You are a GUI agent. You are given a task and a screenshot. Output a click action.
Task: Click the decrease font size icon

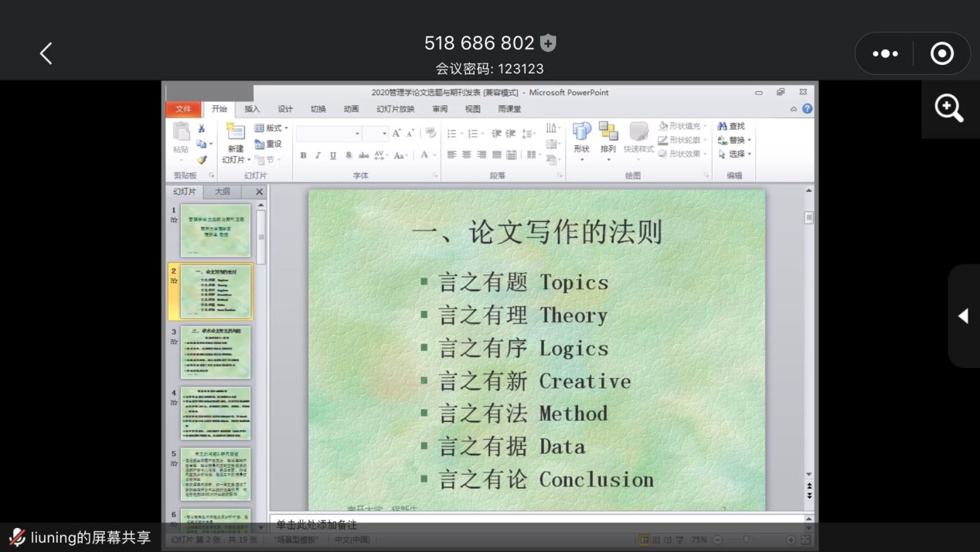tap(410, 134)
